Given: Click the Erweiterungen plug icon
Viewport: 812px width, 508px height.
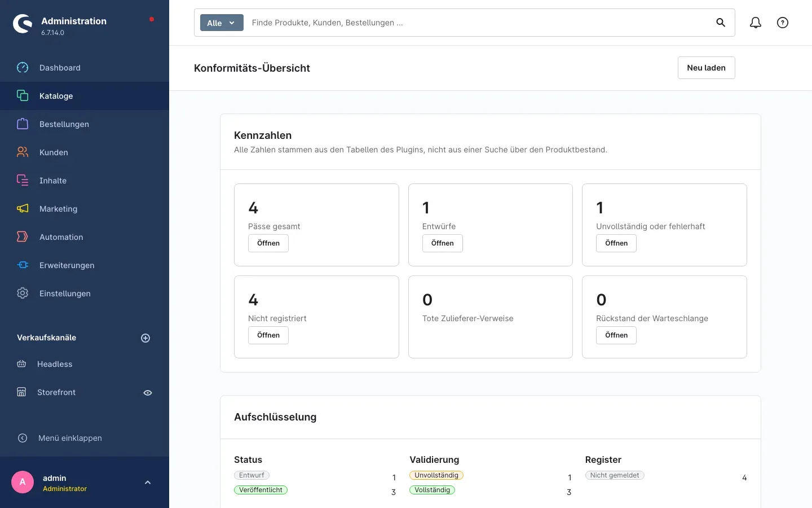Looking at the screenshot, I should point(23,265).
